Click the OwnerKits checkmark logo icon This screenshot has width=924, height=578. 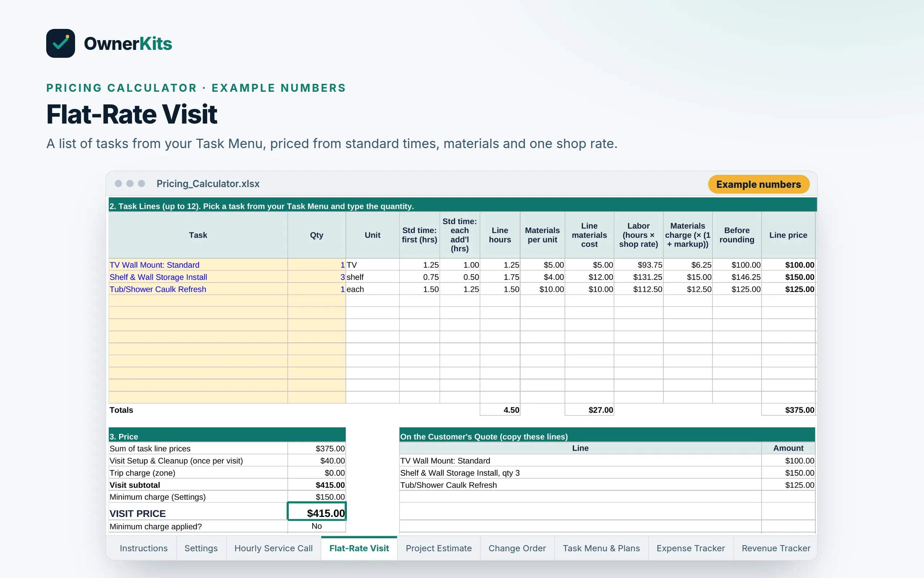[60, 43]
